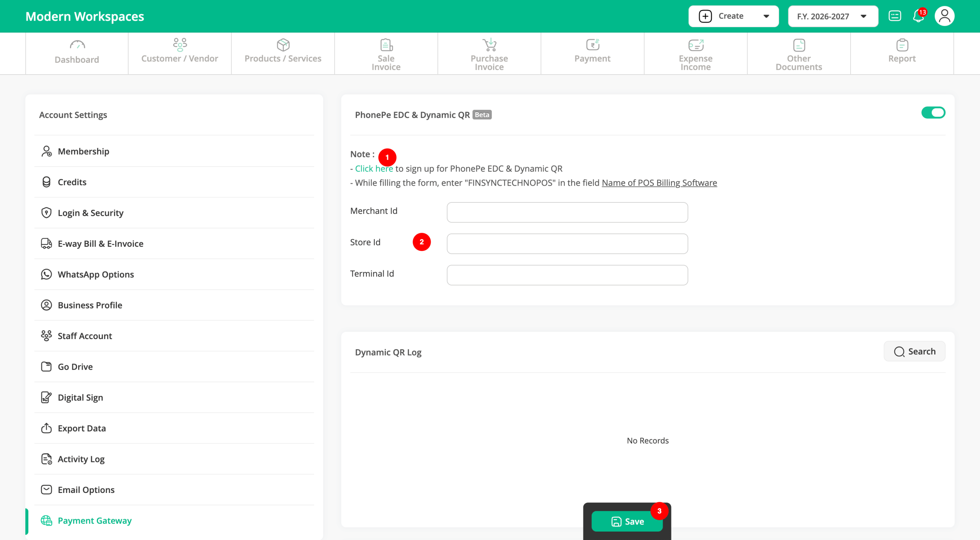
Task: Toggle PhonePe EDC & Dynamic QR switch
Action: (x=933, y=113)
